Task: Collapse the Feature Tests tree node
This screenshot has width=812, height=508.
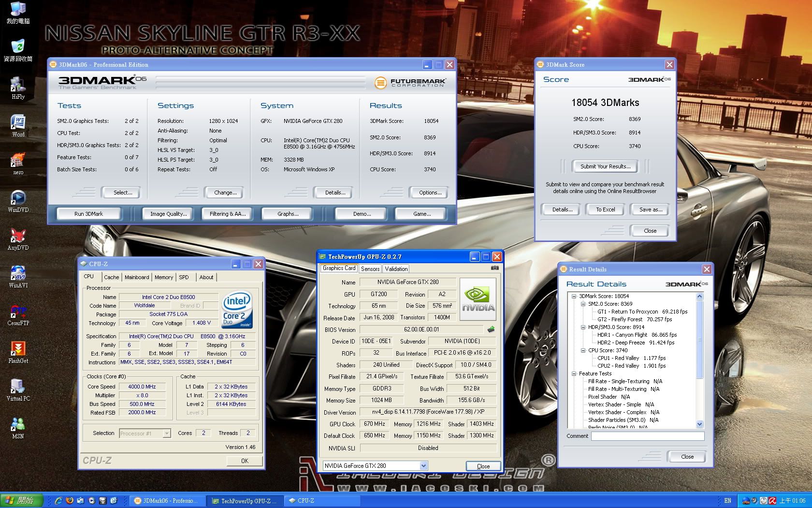Action: coord(574,374)
